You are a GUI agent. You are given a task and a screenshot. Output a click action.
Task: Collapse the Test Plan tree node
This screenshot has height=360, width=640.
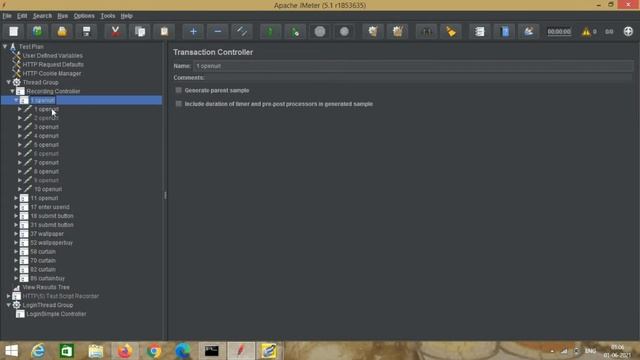click(5, 47)
